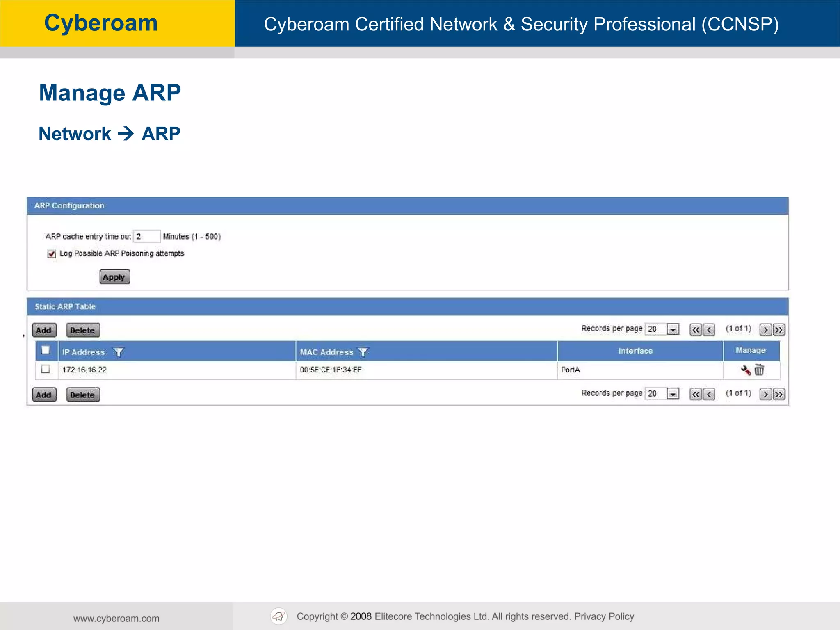This screenshot has width=840, height=630.
Task: Go to previous page using top pager
Action: (709, 329)
